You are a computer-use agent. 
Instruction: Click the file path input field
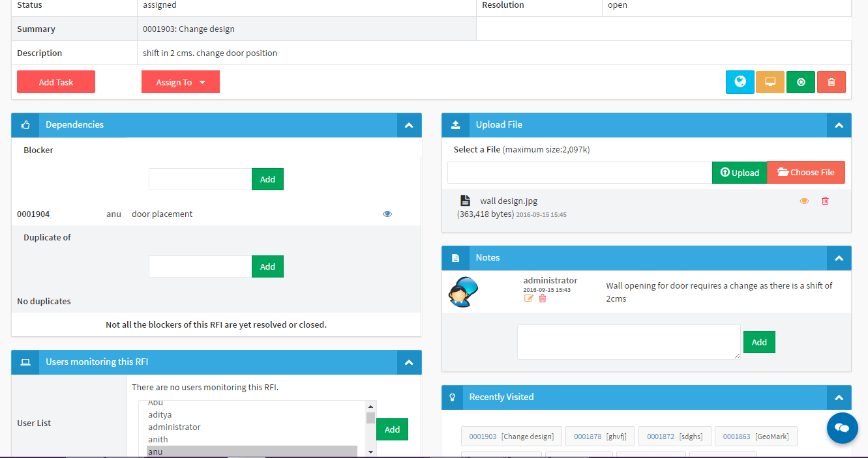(x=580, y=173)
